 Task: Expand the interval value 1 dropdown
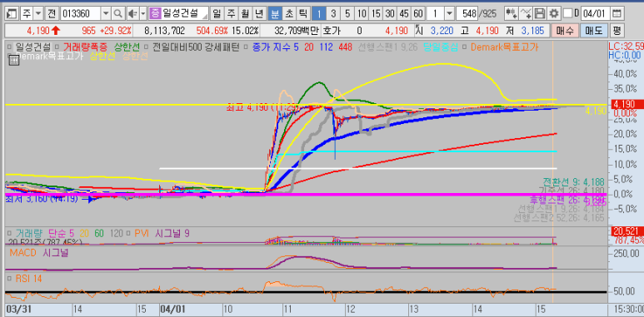[x=449, y=14]
